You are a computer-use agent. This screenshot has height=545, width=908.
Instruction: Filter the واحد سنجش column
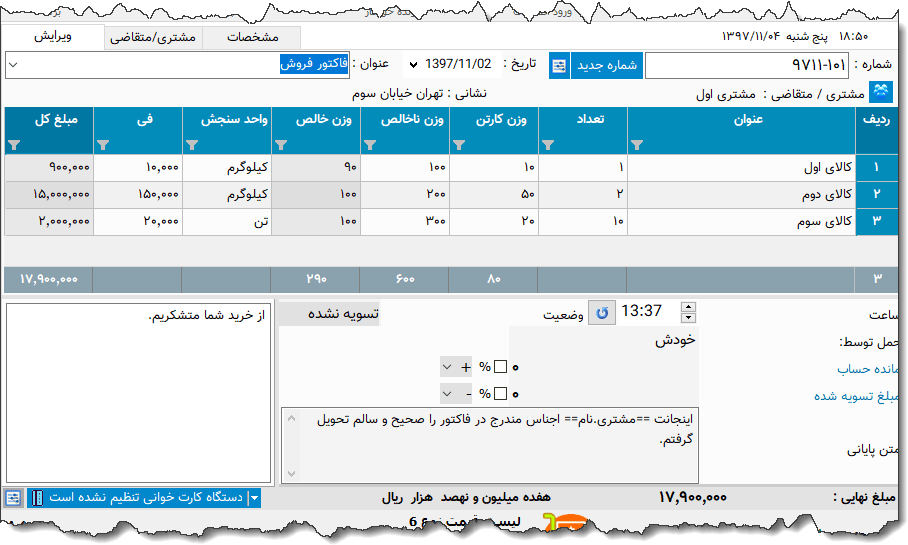pos(192,145)
